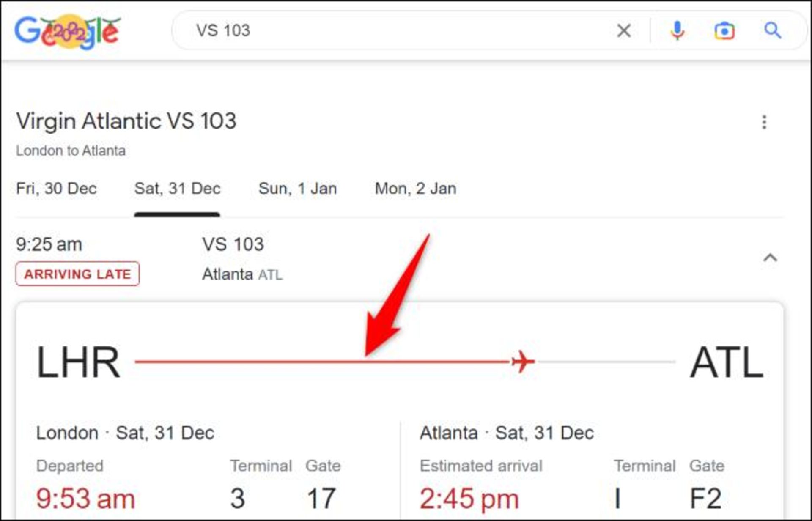Click the ATL arrival airport code
The image size is (812, 521).
click(726, 362)
